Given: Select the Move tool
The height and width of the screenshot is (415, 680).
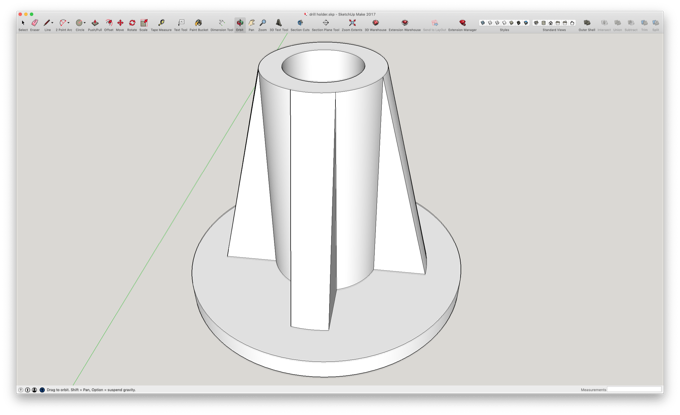Looking at the screenshot, I should pyautogui.click(x=120, y=23).
